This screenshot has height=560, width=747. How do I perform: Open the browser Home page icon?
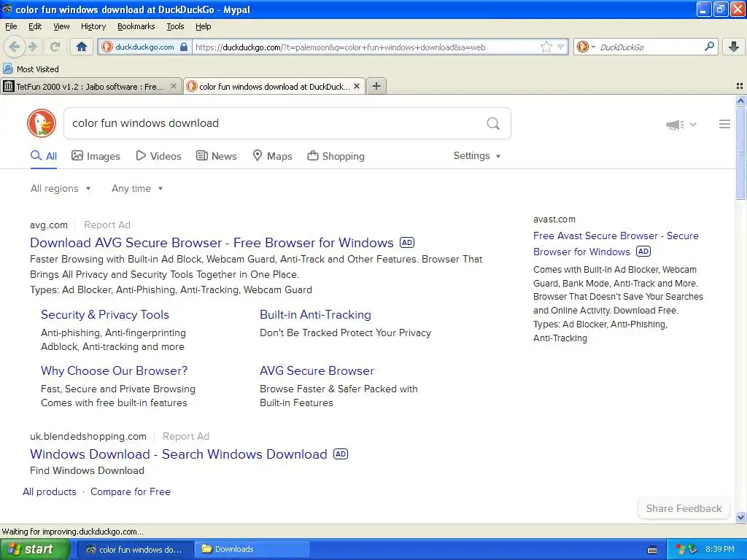click(x=82, y=47)
